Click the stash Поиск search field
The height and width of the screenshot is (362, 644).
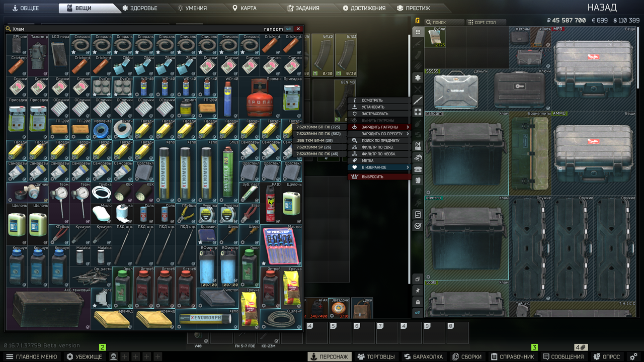[x=445, y=23]
